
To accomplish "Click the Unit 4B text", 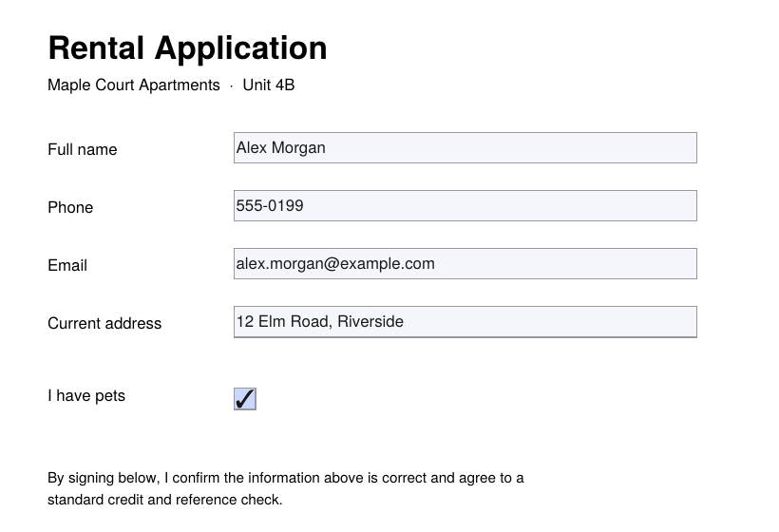I will (x=268, y=85).
